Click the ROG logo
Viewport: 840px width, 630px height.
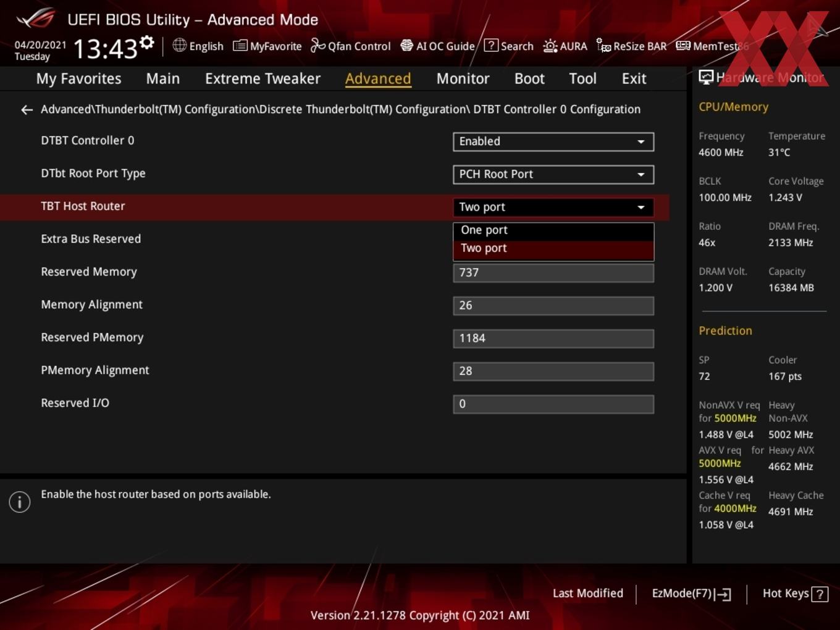[36, 19]
